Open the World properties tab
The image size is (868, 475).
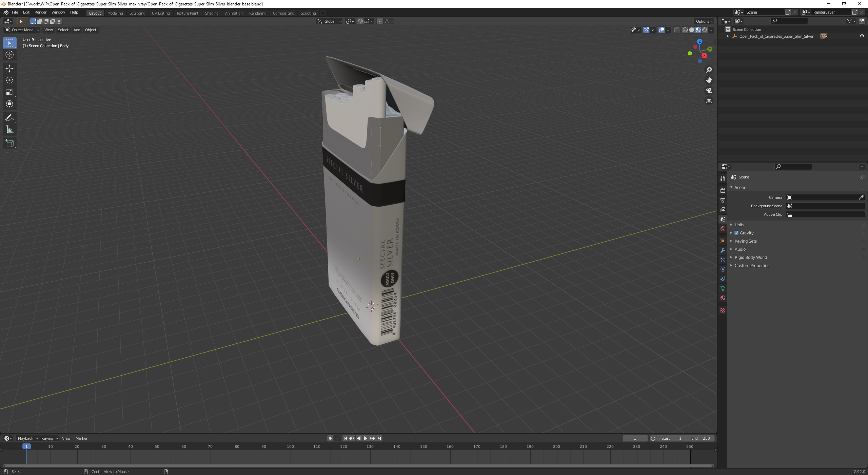click(723, 229)
